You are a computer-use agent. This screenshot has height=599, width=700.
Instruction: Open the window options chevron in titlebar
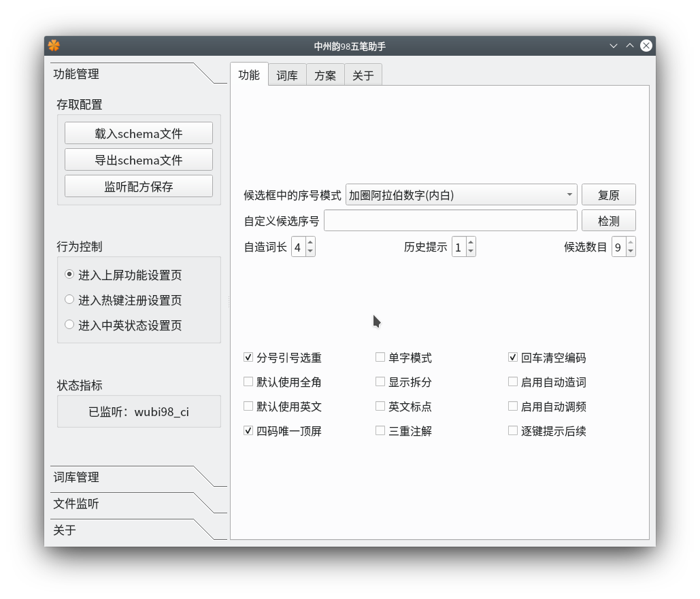(614, 45)
